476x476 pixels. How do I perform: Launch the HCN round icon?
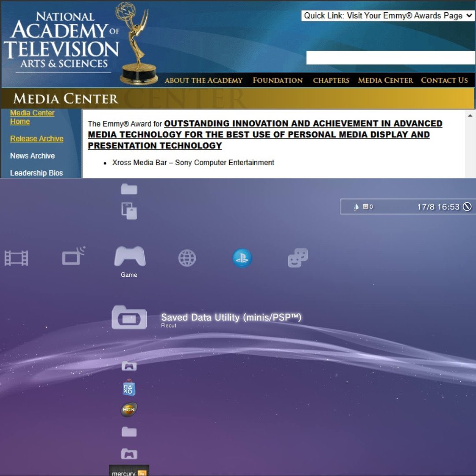[129, 409]
